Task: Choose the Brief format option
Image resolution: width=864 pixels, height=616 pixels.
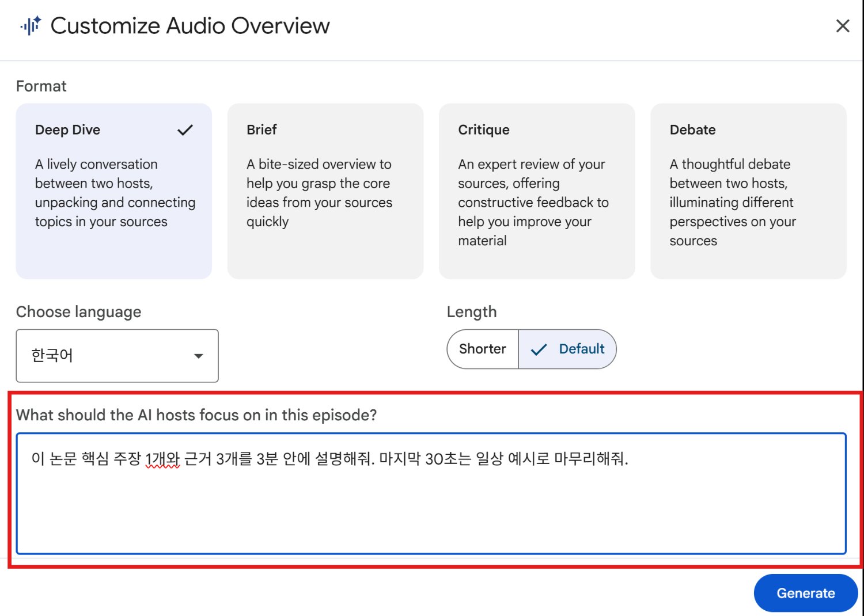Action: (x=325, y=191)
